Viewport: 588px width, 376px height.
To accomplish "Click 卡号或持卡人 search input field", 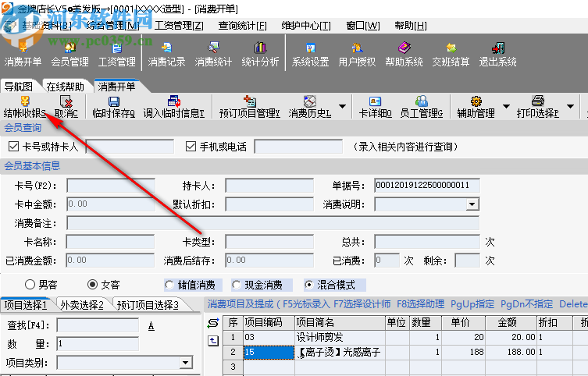I will pos(130,147).
